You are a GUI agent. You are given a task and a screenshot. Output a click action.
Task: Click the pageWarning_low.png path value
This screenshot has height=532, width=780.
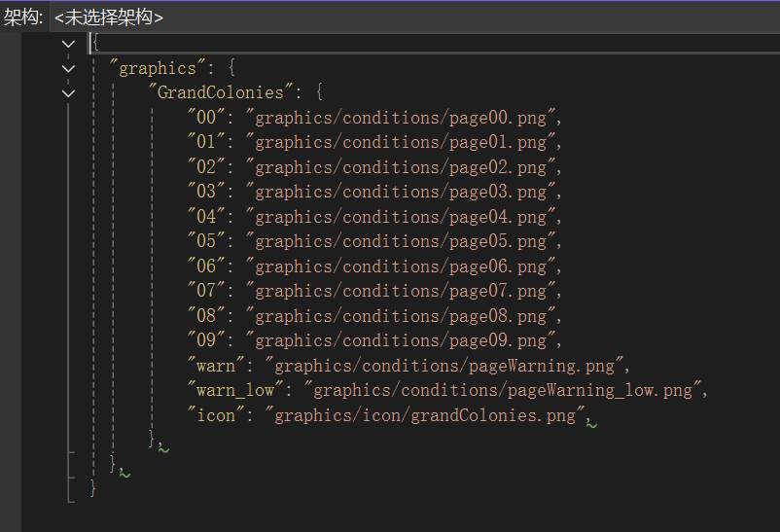tap(504, 391)
